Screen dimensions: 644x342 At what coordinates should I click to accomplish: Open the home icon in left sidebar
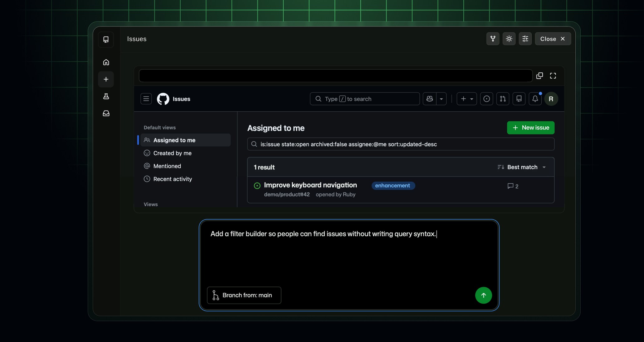[x=106, y=62]
